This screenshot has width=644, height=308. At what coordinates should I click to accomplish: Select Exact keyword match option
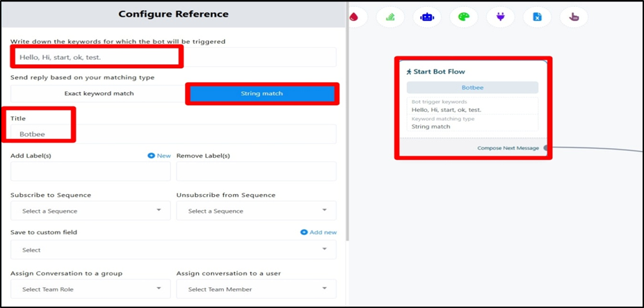99,93
